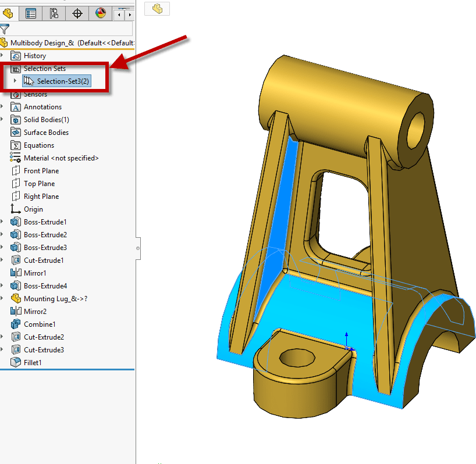Expand the Solid Bodies(1) folder
Screen dimensions: 476x464
(2, 119)
